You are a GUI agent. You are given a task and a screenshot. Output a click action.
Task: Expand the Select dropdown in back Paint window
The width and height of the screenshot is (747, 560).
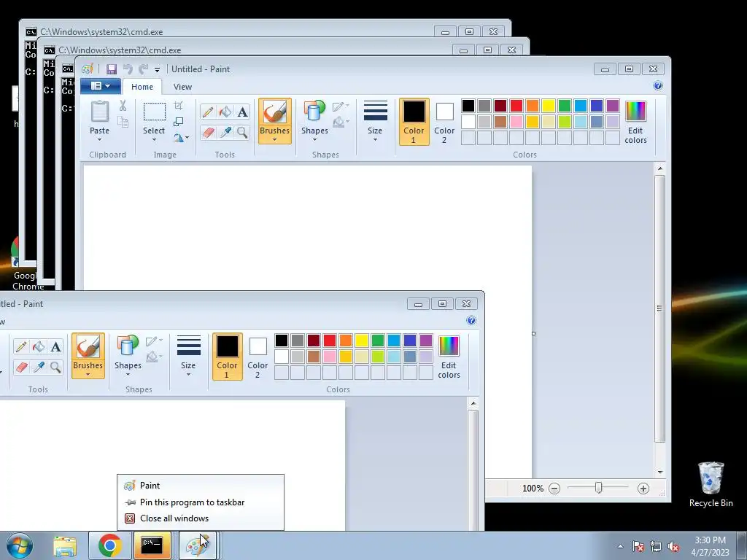[x=154, y=135]
